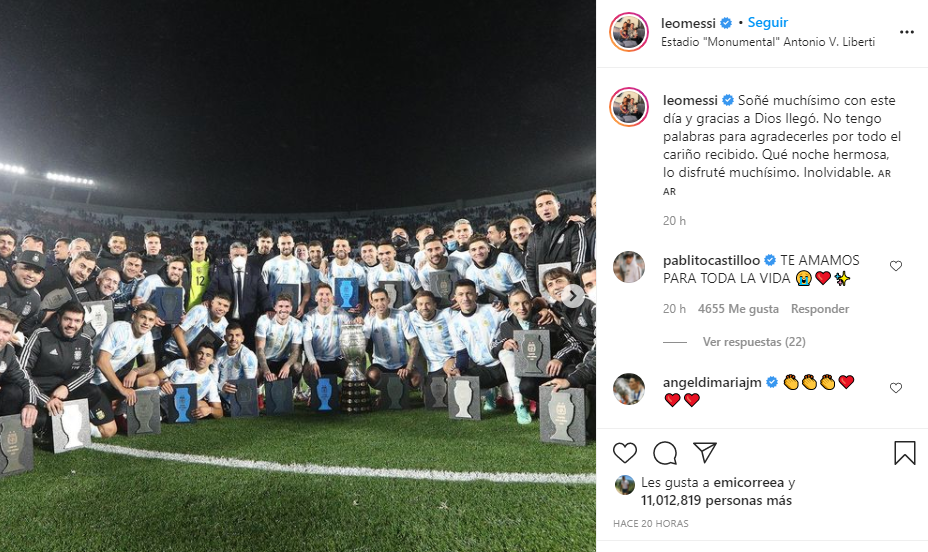Open leomessi profile picture in header
This screenshot has height=552, width=928.
(x=629, y=32)
